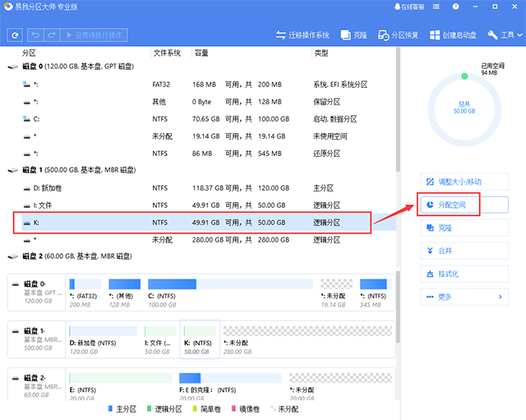The width and height of the screenshot is (526, 420).
Task: Click the refresh icon in the toolbar
Action: tap(15, 35)
